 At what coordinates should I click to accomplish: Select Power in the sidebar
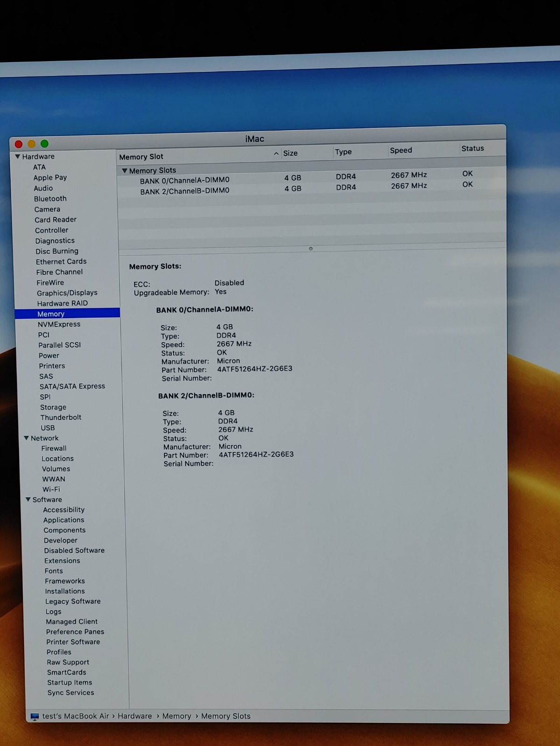pyautogui.click(x=49, y=356)
